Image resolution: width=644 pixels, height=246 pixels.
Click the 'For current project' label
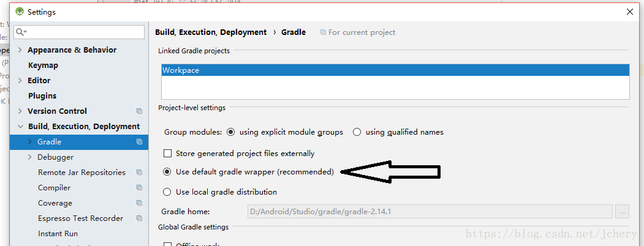tap(362, 32)
